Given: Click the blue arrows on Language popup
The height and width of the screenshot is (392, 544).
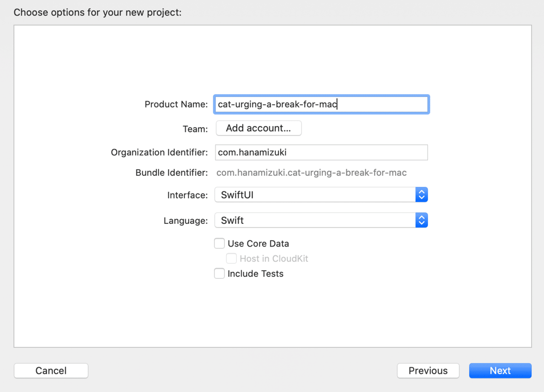Looking at the screenshot, I should pos(422,221).
